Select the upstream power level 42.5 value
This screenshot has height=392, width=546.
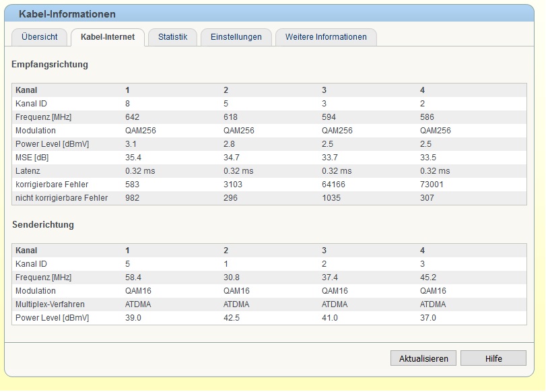[x=232, y=318]
